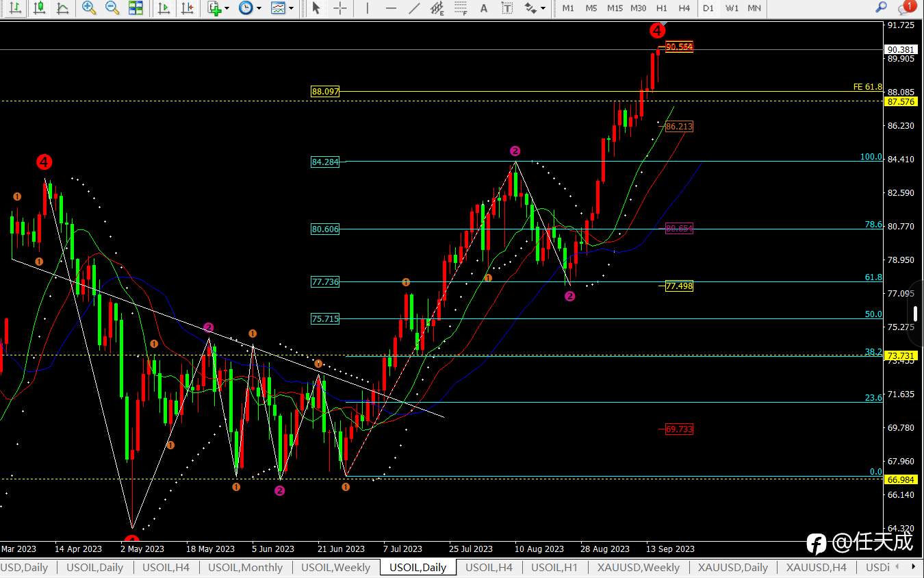Open the search magnifier
924x578 pixels.
click(x=881, y=8)
